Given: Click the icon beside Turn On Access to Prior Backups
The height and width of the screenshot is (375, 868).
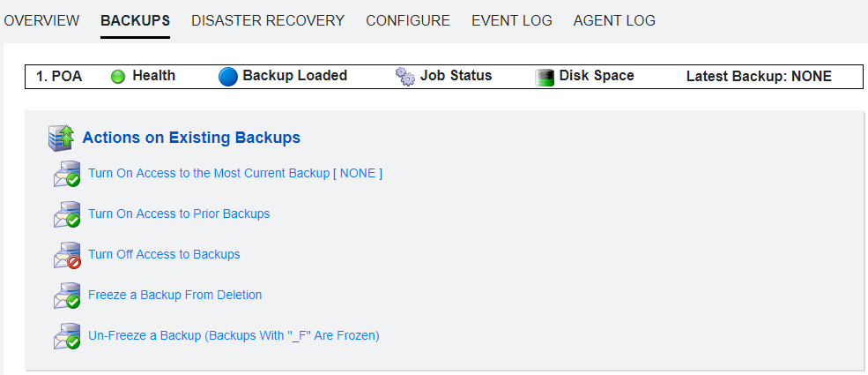Looking at the screenshot, I should coord(67,214).
